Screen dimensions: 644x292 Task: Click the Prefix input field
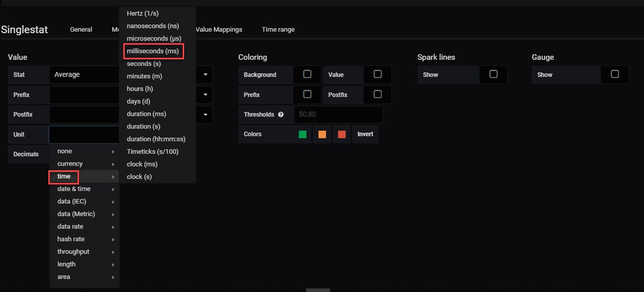pyautogui.click(x=84, y=94)
